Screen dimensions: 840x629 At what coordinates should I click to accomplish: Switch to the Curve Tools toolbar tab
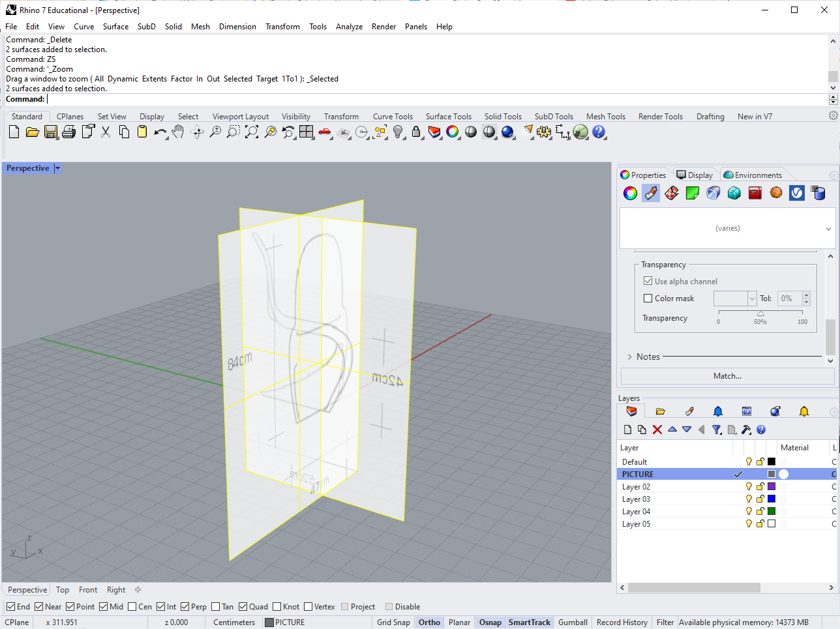coord(393,117)
